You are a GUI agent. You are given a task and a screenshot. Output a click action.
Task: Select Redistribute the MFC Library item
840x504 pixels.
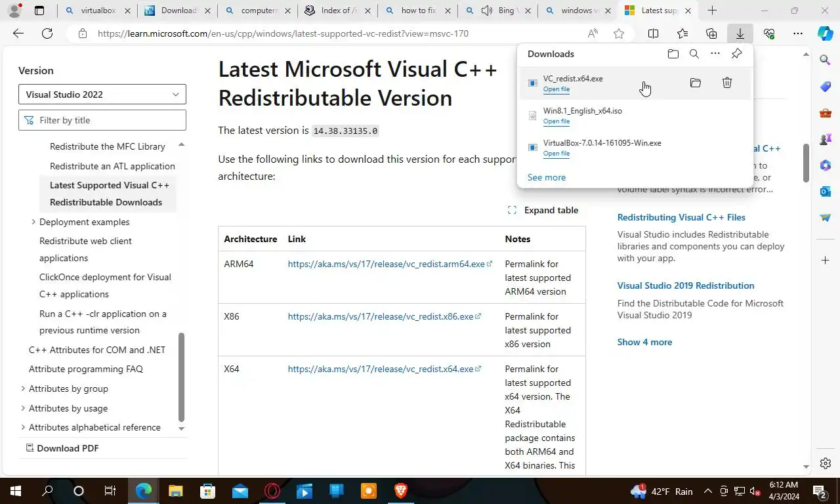108,146
